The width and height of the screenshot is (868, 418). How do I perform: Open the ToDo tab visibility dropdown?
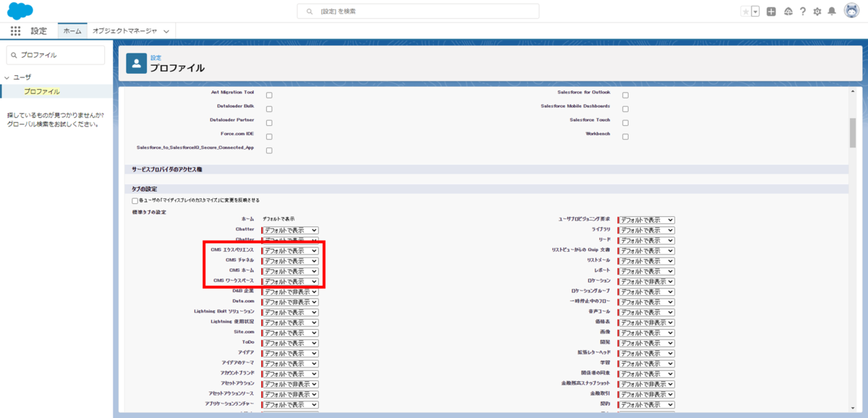tap(290, 343)
